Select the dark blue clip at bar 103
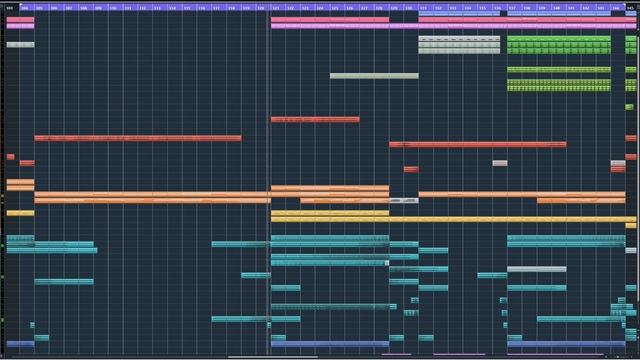The height and width of the screenshot is (360, 640). click(20, 344)
